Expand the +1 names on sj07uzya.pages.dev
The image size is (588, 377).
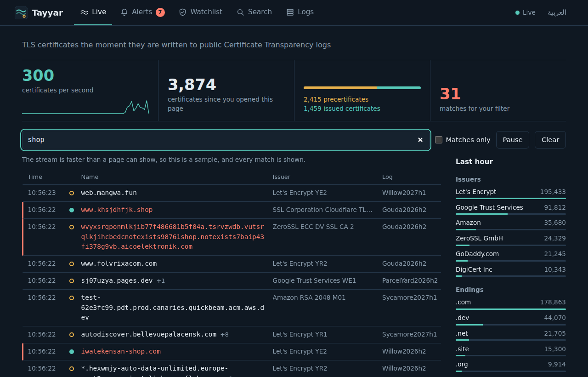click(x=161, y=281)
